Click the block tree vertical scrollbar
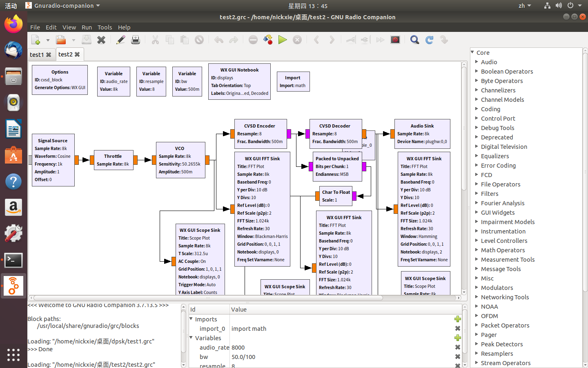The height and width of the screenshot is (368, 588). click(x=585, y=208)
